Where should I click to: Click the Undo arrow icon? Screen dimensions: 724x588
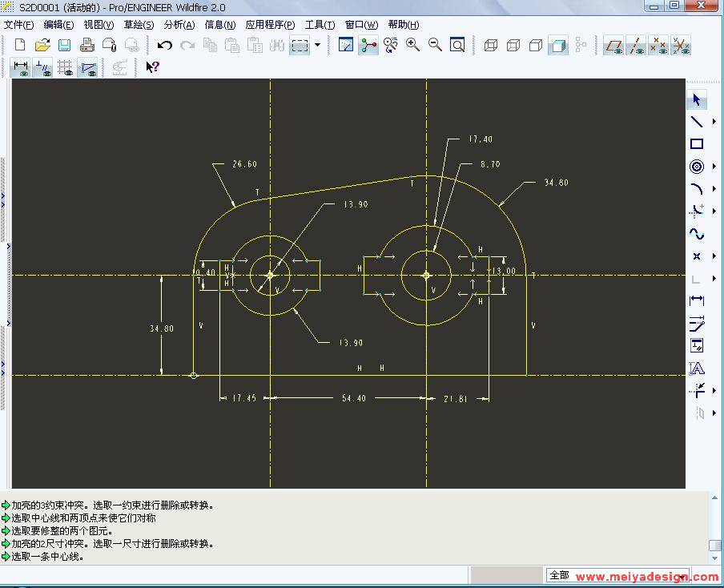click(165, 45)
